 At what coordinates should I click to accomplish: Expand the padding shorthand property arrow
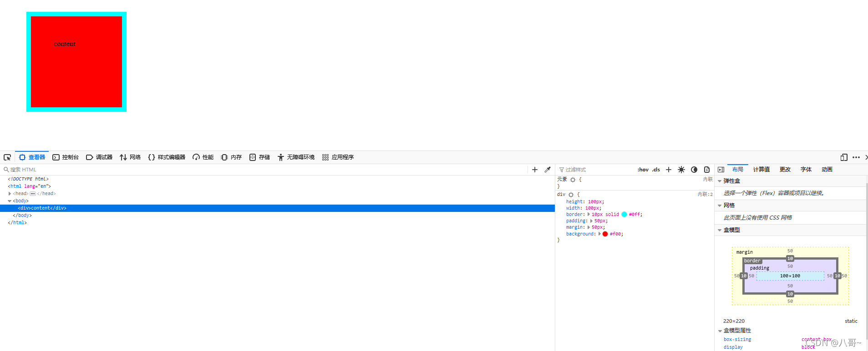(591, 221)
